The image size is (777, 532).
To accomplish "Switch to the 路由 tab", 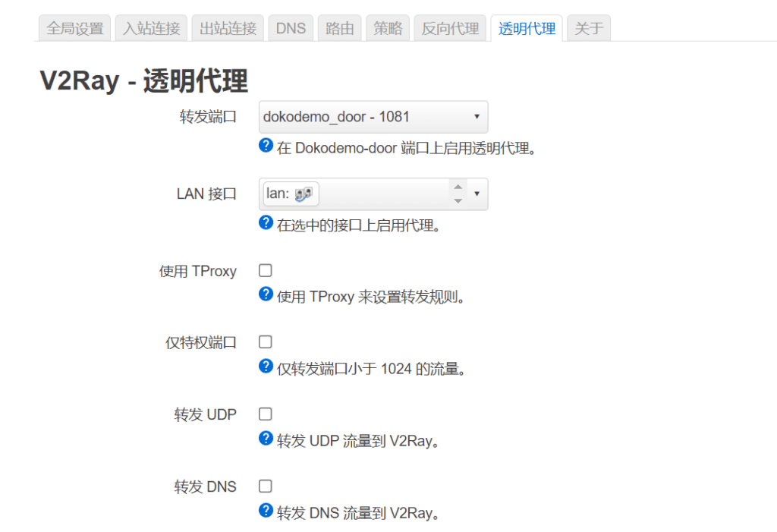I will pos(339,27).
